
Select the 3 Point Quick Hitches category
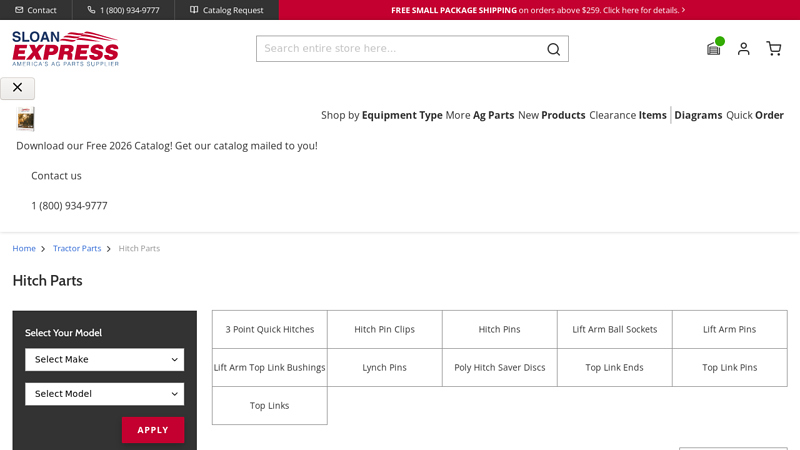[270, 329]
